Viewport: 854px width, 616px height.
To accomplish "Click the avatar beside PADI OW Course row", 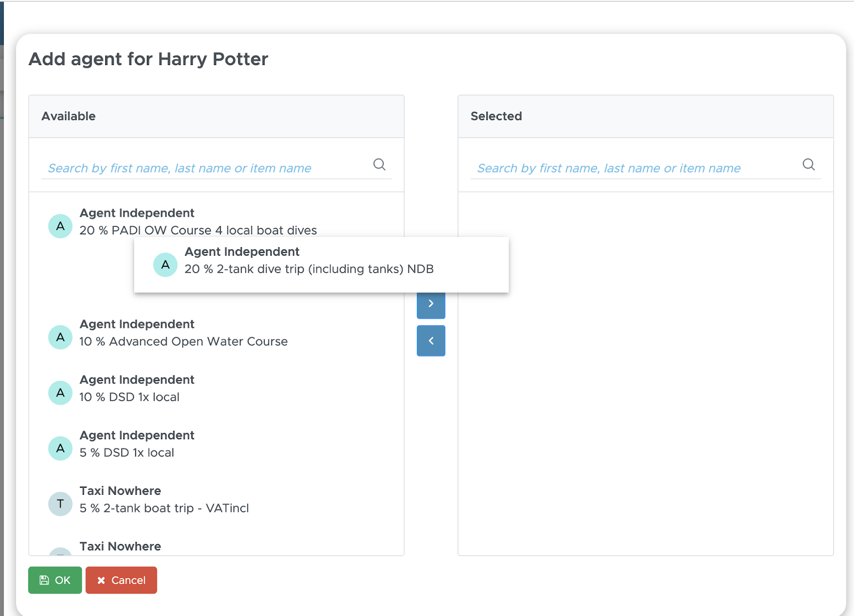I will click(x=60, y=226).
